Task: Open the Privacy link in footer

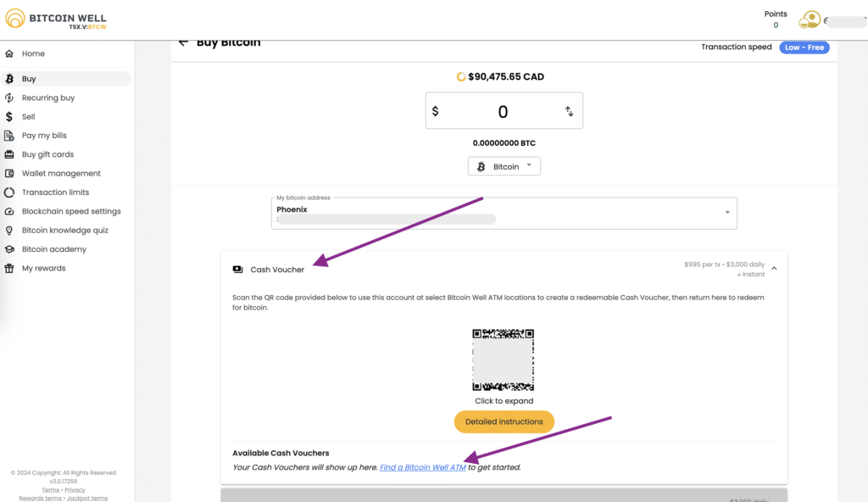Action: [75, 490]
